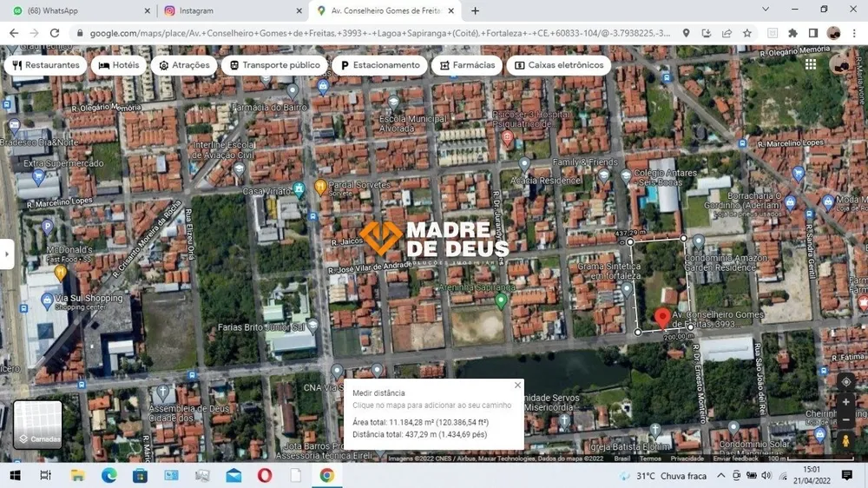The width and height of the screenshot is (868, 488).
Task: Open the Chrome extensions puzzle icon
Action: click(792, 33)
